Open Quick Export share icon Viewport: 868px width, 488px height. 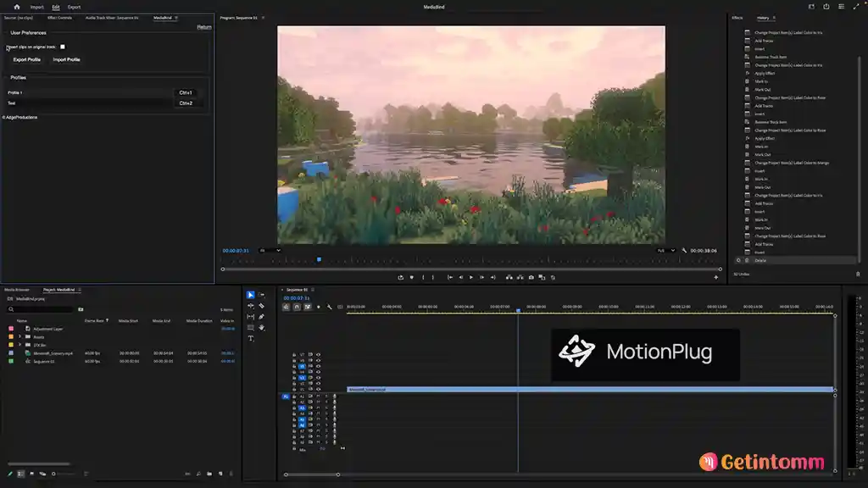point(826,7)
